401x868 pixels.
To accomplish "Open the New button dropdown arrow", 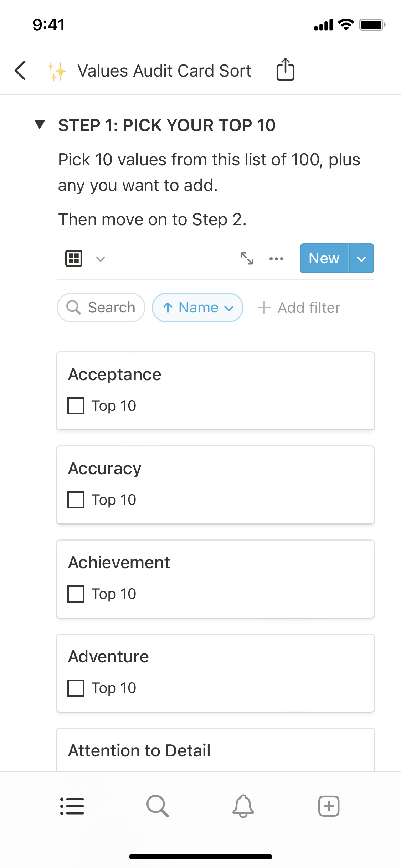I will click(361, 259).
